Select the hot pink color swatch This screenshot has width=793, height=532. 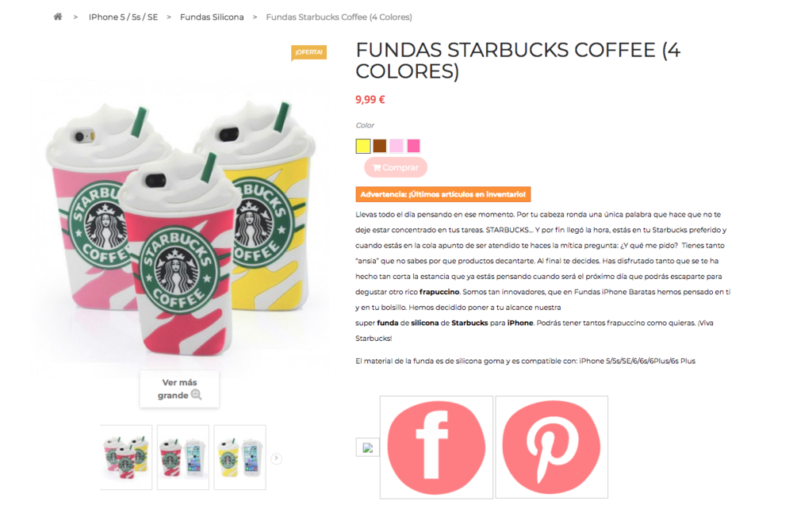pos(413,146)
